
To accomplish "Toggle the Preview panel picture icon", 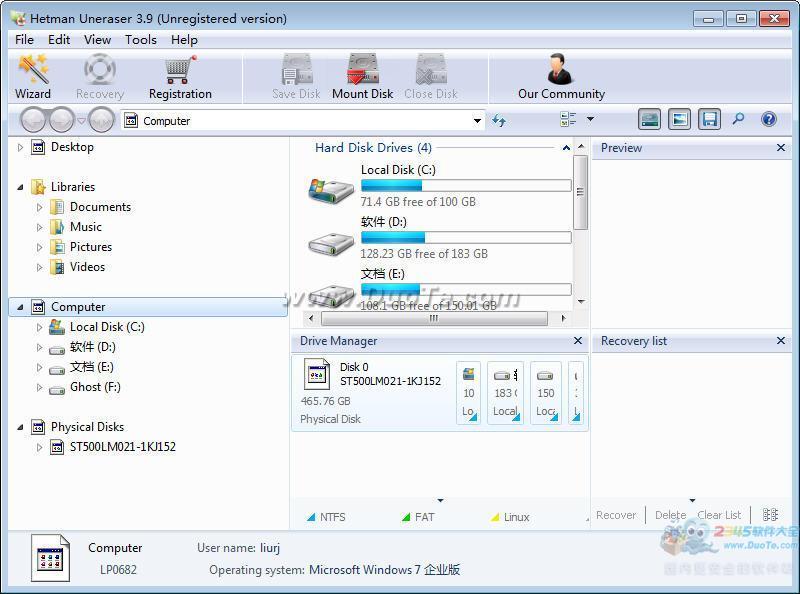I will click(x=680, y=119).
